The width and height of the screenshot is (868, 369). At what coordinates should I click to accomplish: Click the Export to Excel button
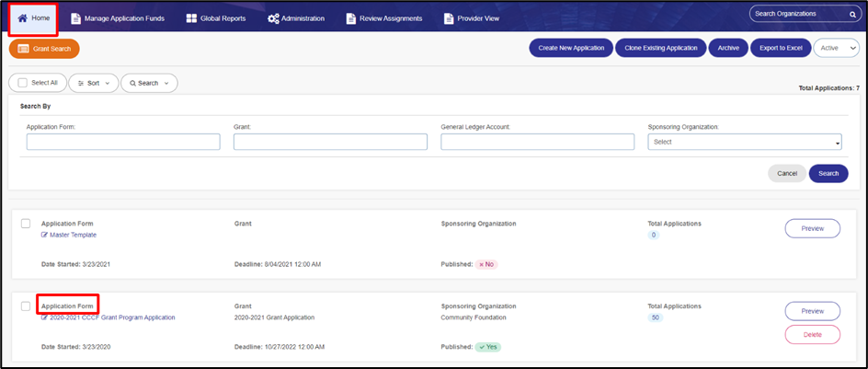pyautogui.click(x=781, y=48)
